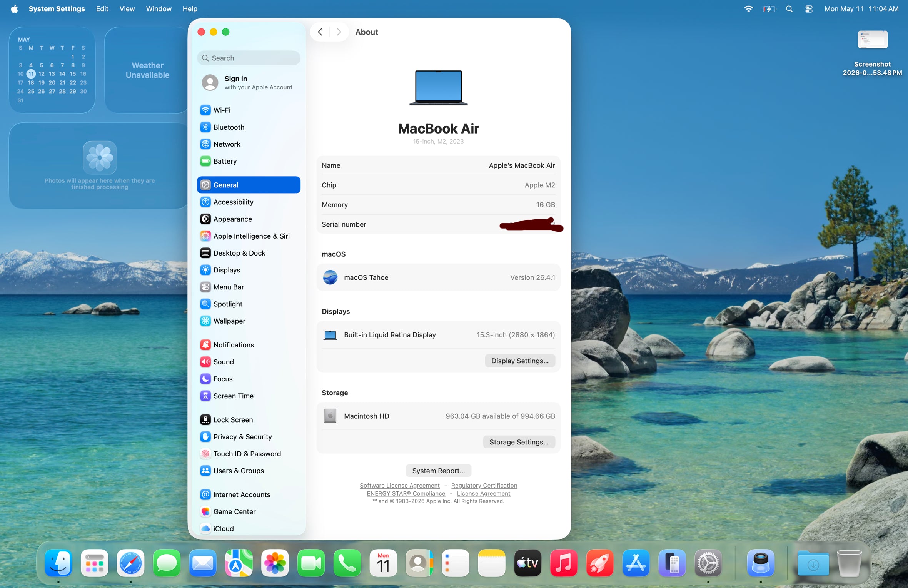Open Screen Time settings
Viewport: 908px width, 588px height.
pos(249,396)
